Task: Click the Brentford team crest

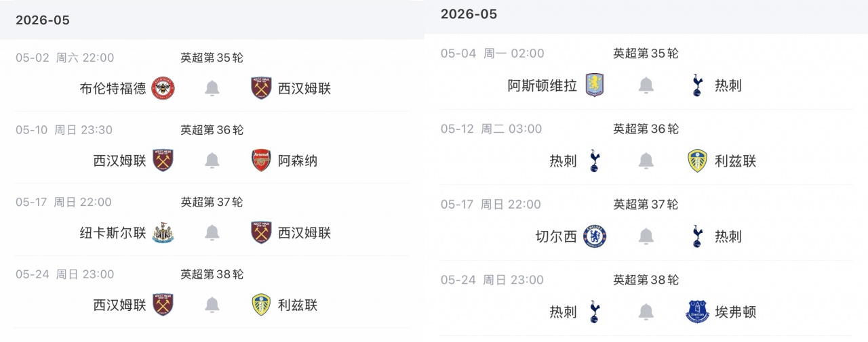Action: click(163, 88)
